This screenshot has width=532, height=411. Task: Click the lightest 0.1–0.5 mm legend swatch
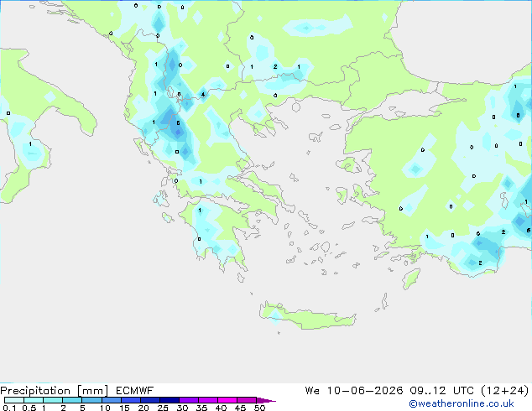pyautogui.click(x=14, y=400)
